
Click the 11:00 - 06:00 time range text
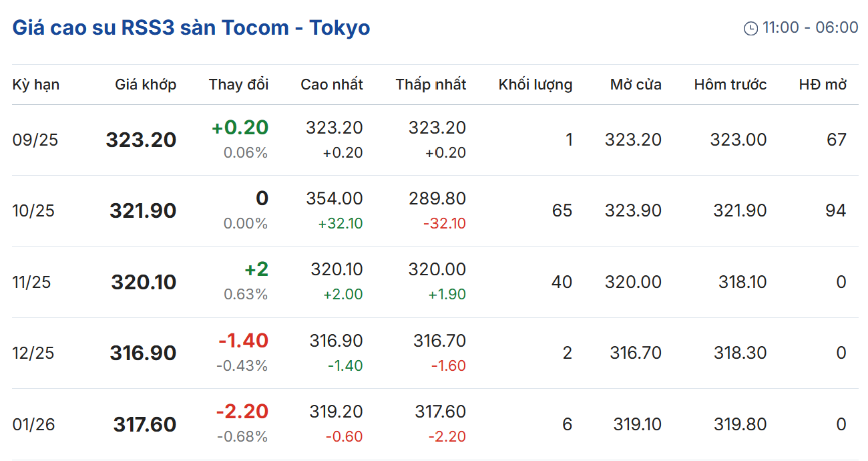(x=810, y=28)
